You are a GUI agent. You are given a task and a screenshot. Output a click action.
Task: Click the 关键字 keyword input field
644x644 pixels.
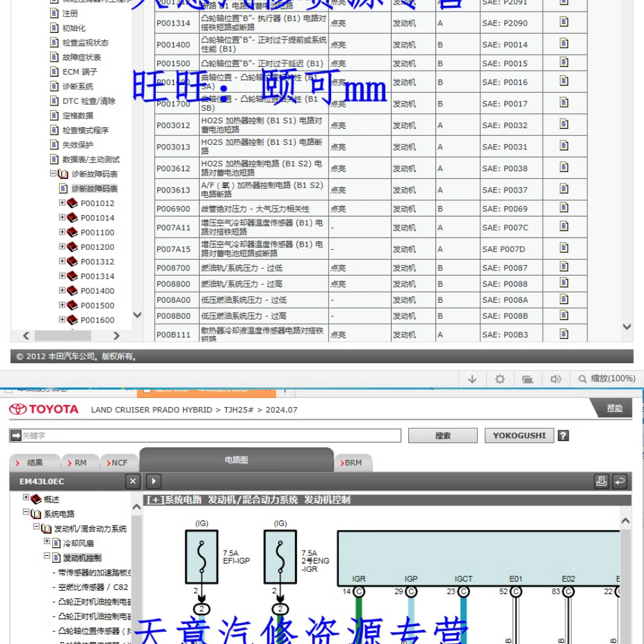[x=205, y=436]
